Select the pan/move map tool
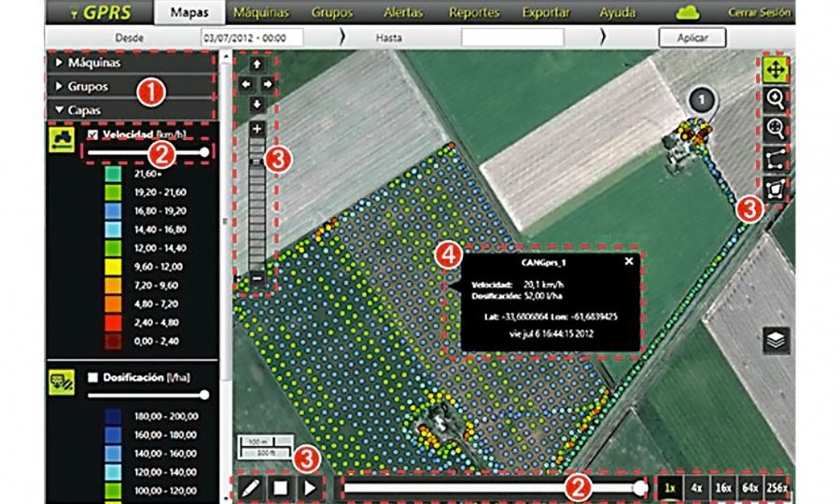The height and width of the screenshot is (504, 840). point(775,69)
